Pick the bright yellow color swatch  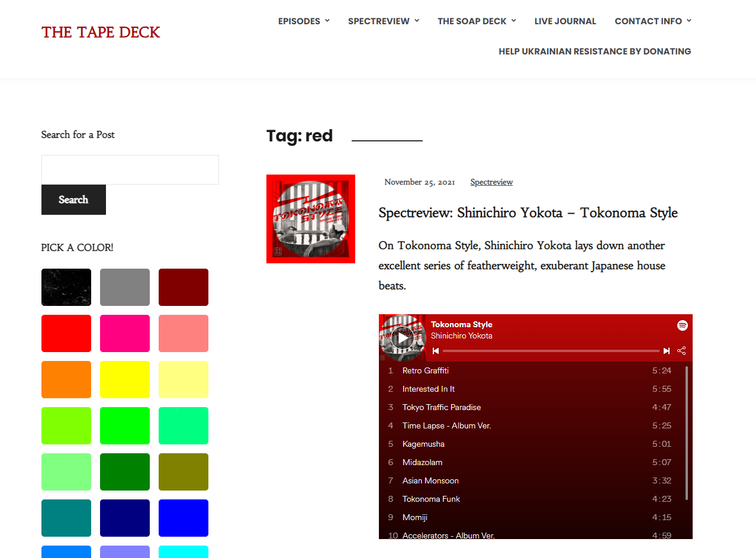coord(125,380)
